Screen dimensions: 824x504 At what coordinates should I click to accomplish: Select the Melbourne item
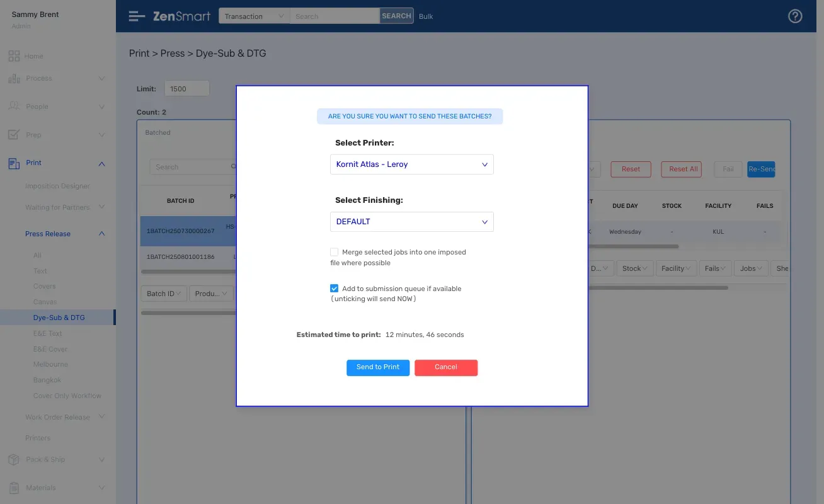coord(50,364)
